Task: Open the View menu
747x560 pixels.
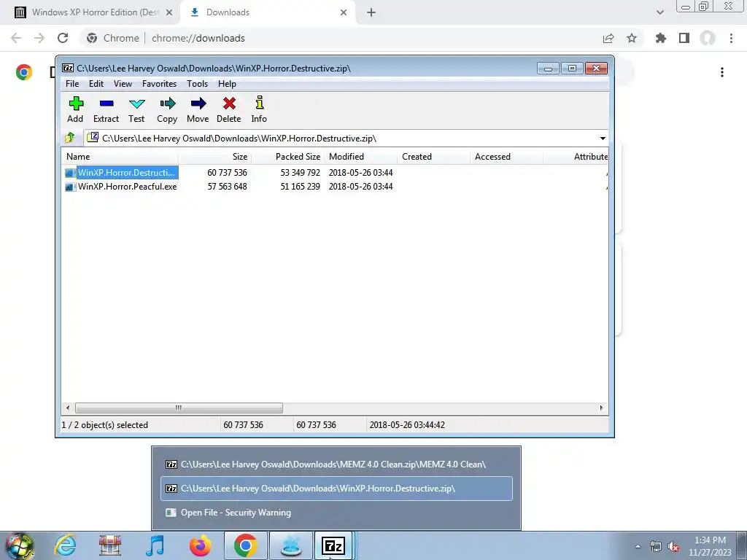Action: [x=123, y=84]
